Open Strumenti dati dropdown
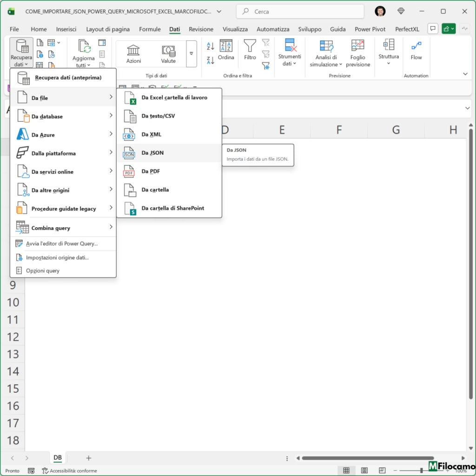This screenshot has height=476, width=476. 290,53
